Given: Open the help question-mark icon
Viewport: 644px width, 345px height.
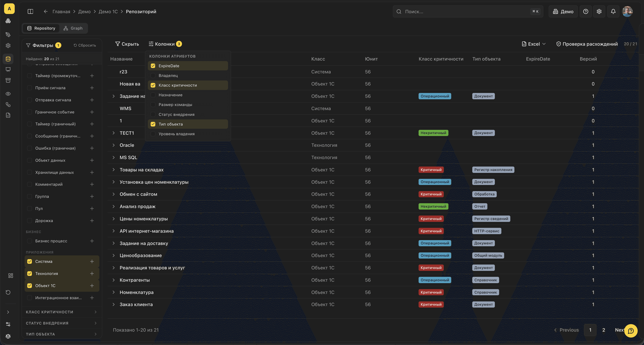Looking at the screenshot, I should 585,12.
